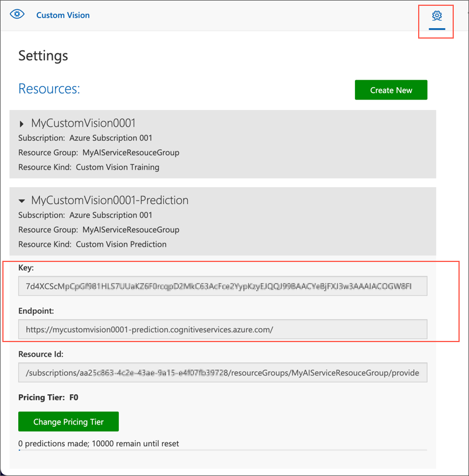Click the 0 predictions made text

coord(99,443)
